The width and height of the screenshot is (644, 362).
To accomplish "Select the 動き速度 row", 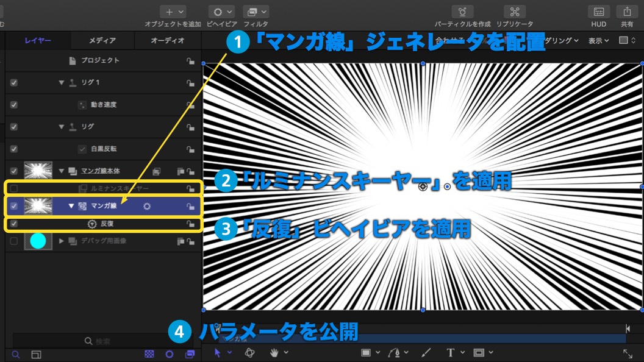I will pyautogui.click(x=103, y=105).
